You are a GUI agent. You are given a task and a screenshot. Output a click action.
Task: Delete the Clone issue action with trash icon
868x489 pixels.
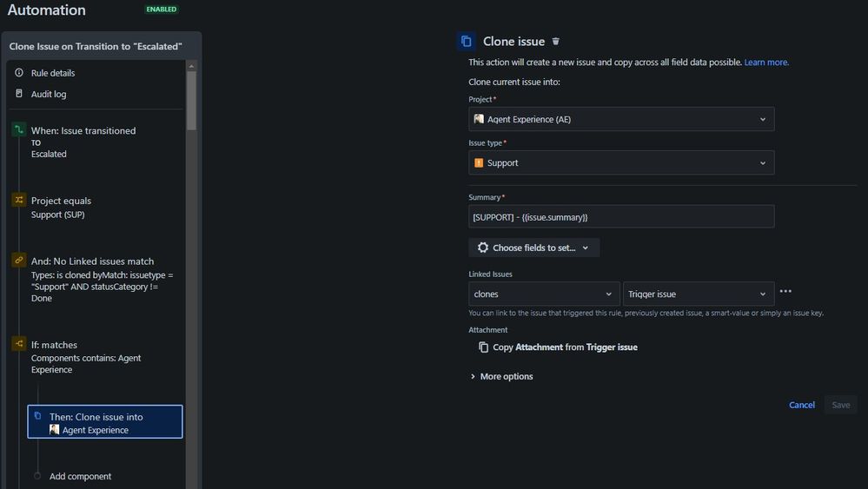point(556,42)
